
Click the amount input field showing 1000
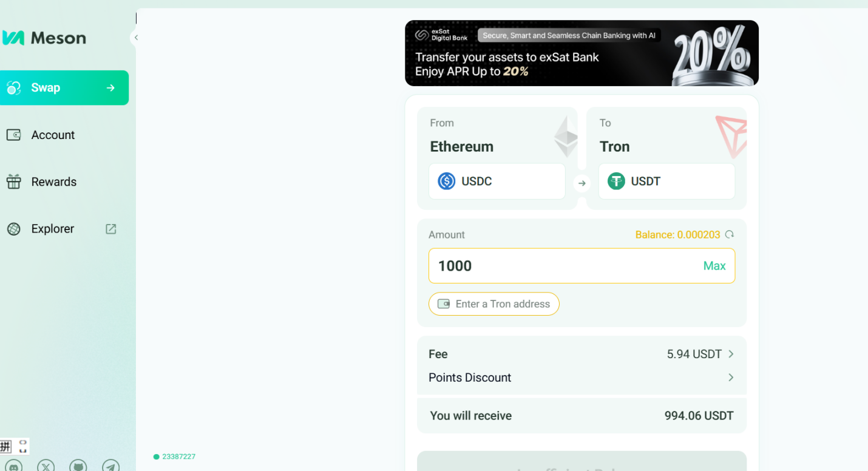click(558, 266)
